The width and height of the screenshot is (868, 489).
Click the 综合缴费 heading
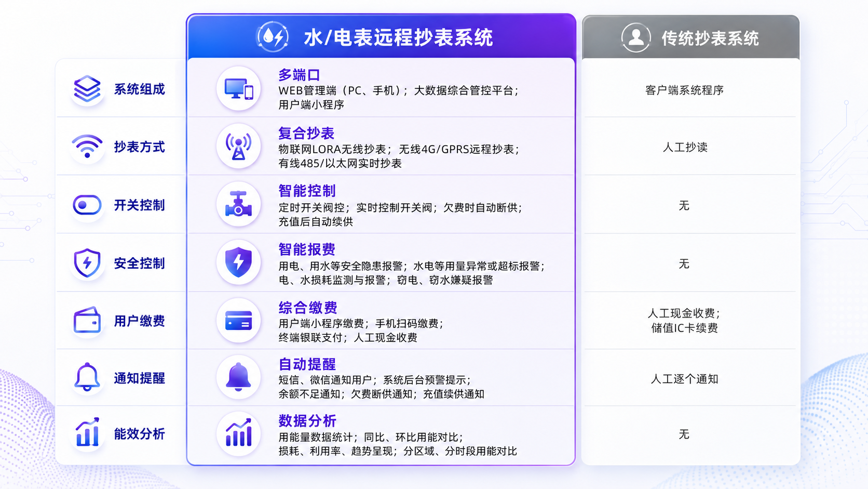pyautogui.click(x=308, y=308)
